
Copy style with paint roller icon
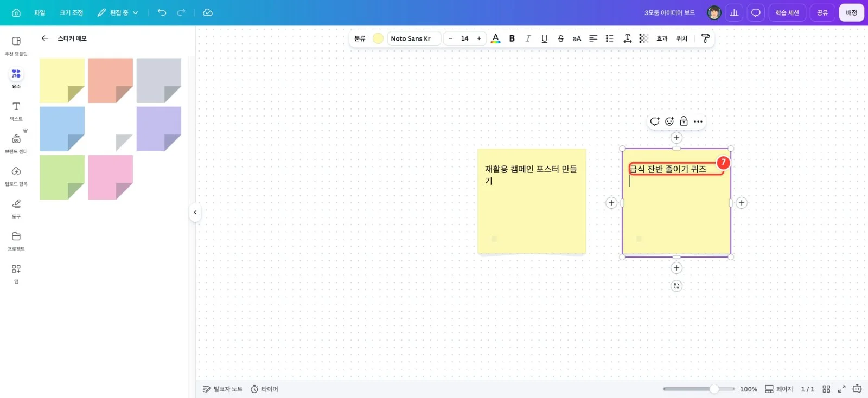(x=705, y=38)
